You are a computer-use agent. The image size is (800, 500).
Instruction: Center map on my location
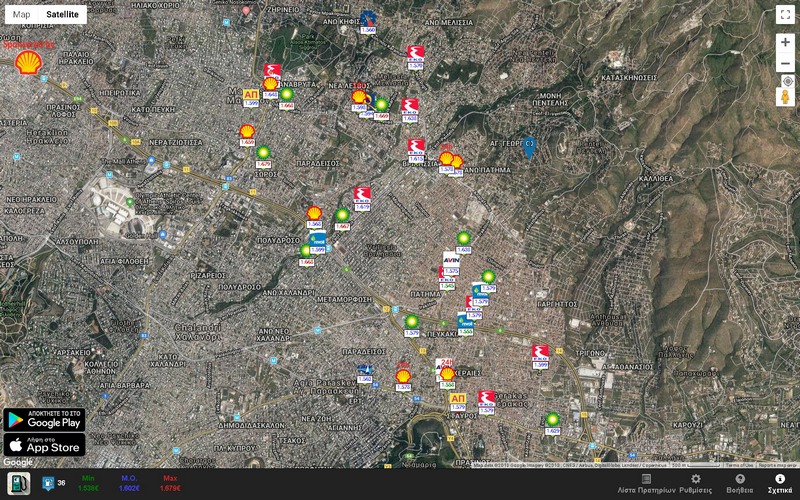(788, 81)
